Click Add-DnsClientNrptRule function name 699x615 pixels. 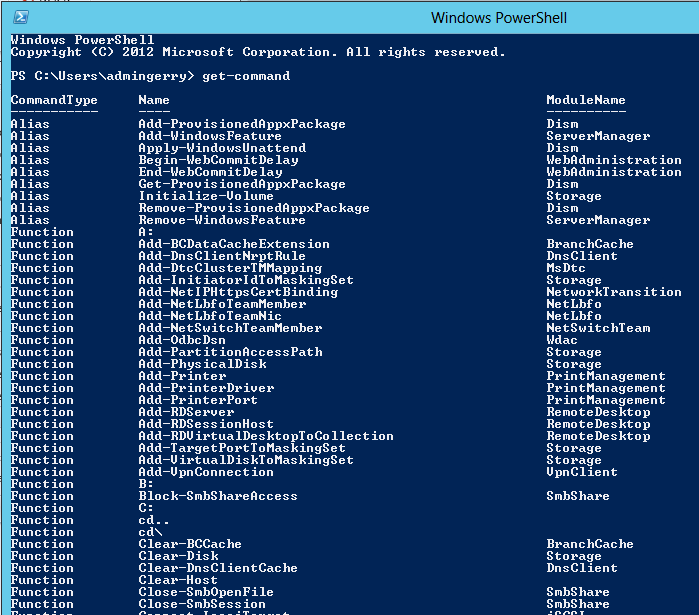[222, 256]
